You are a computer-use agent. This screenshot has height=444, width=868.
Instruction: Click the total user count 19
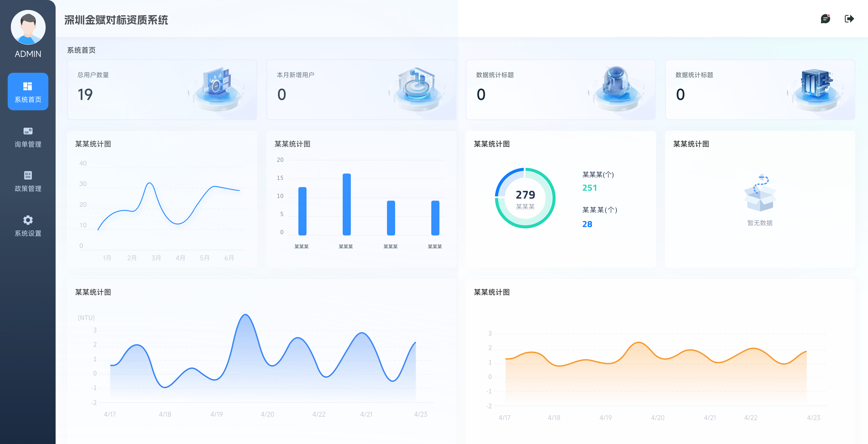[x=85, y=95]
